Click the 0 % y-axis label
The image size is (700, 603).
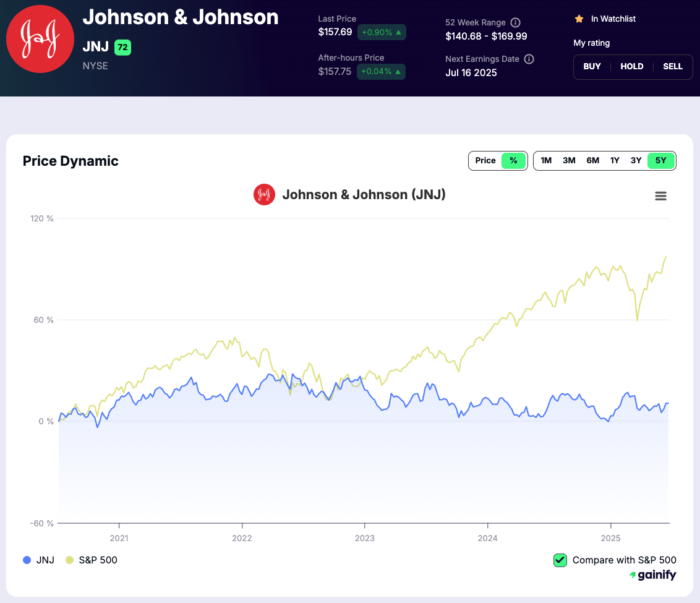[x=46, y=422]
